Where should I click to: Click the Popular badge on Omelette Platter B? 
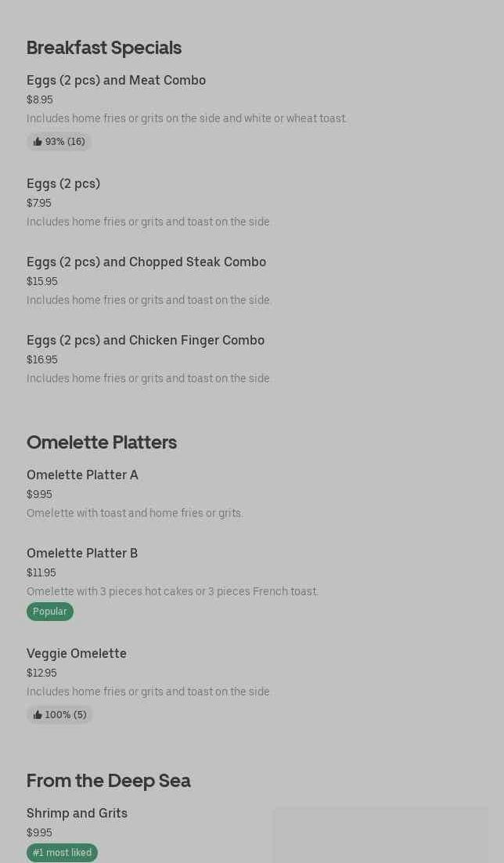coord(50,612)
